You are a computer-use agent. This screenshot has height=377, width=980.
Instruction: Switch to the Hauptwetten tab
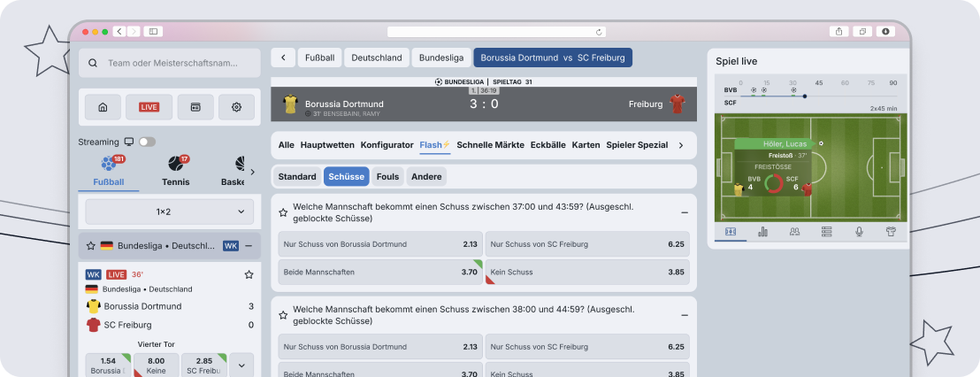click(327, 145)
